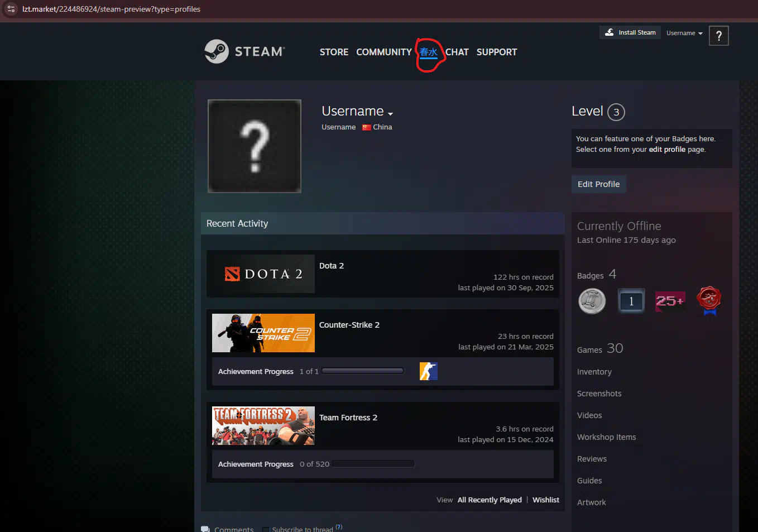Click the Steam logo in the header
758x532 pixels.
[244, 51]
